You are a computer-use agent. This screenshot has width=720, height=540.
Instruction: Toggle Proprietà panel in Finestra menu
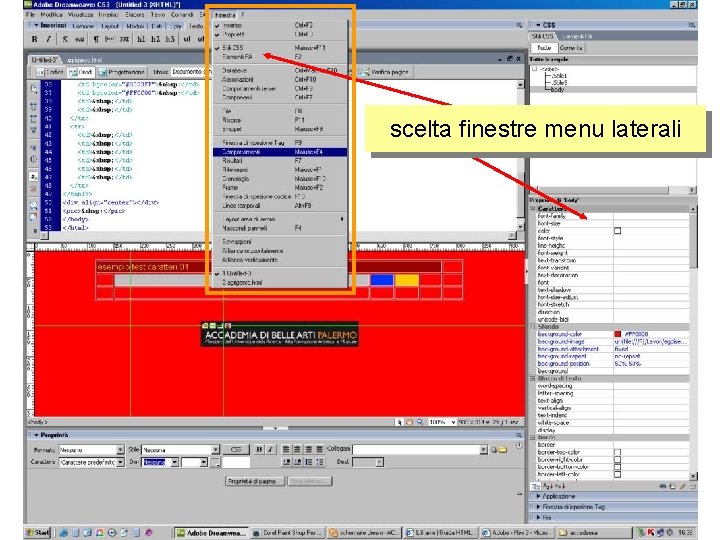(x=280, y=34)
